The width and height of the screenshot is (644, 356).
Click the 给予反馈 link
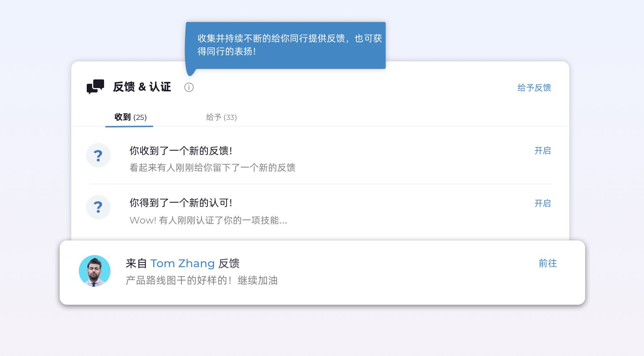pyautogui.click(x=534, y=88)
